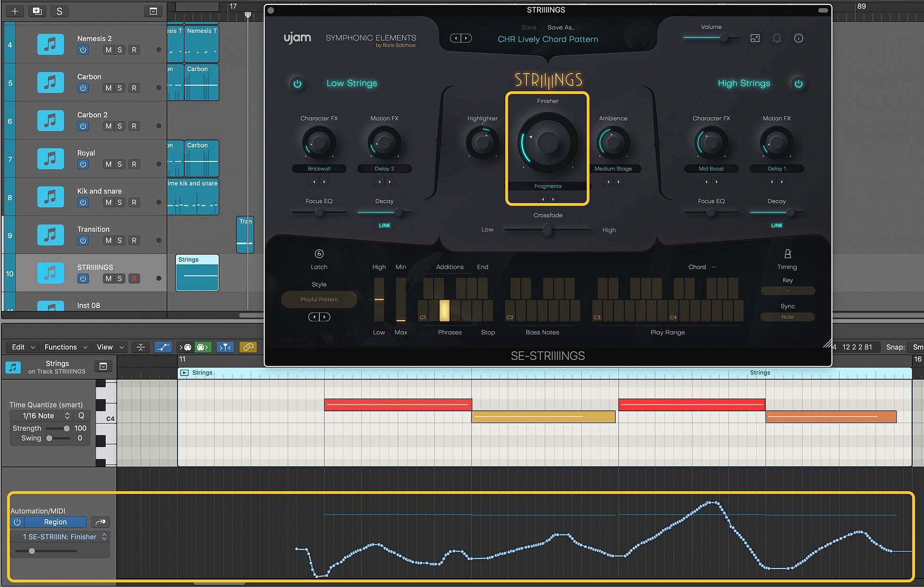Select the Transition region in arrange area
This screenshot has height=587, width=924.
245,235
